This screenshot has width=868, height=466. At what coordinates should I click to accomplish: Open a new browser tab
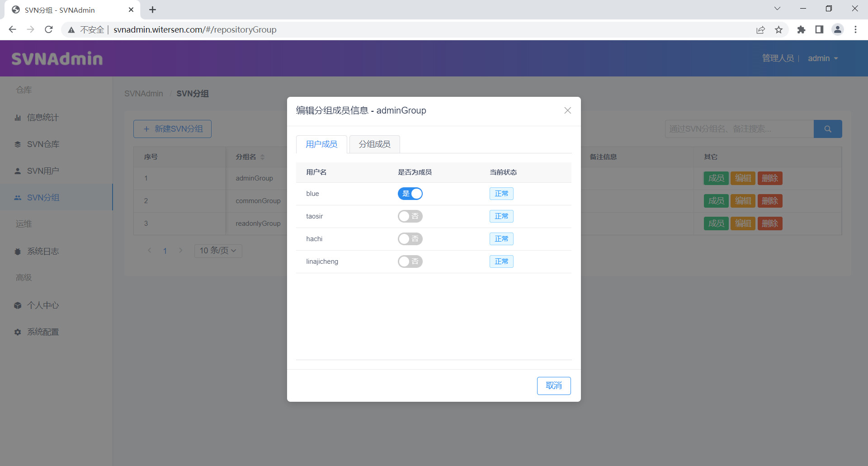(x=152, y=10)
